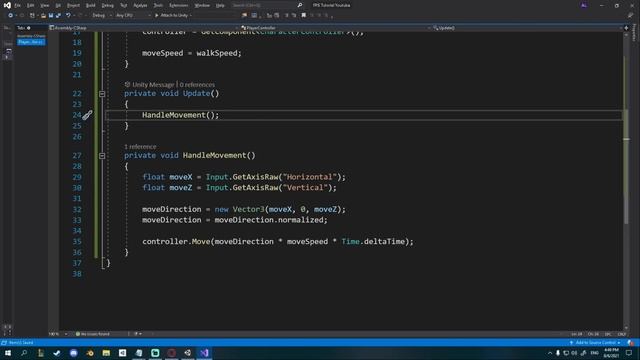
Task: Open the Debug menu
Action: (108, 5)
